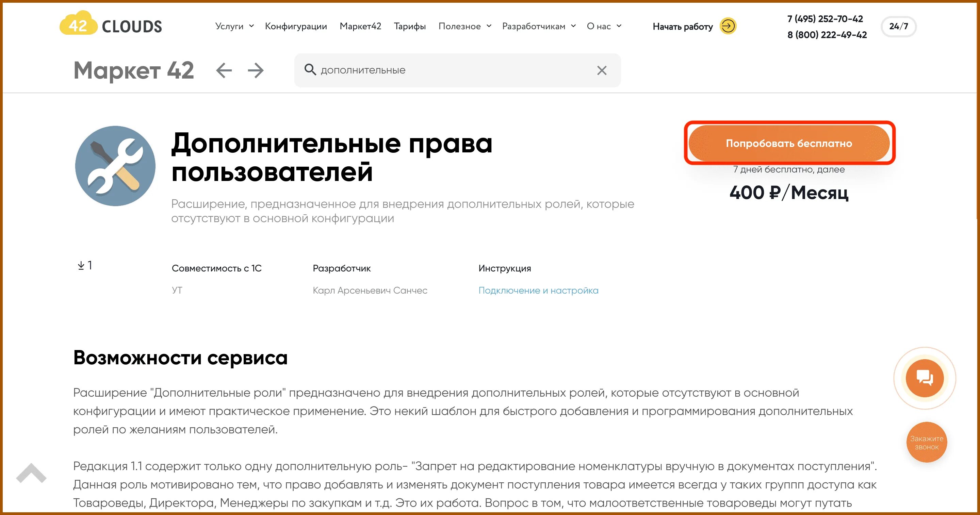This screenshot has width=980, height=515.
Task: Open the 'Подключение и настройка' instruction link
Action: [538, 290]
